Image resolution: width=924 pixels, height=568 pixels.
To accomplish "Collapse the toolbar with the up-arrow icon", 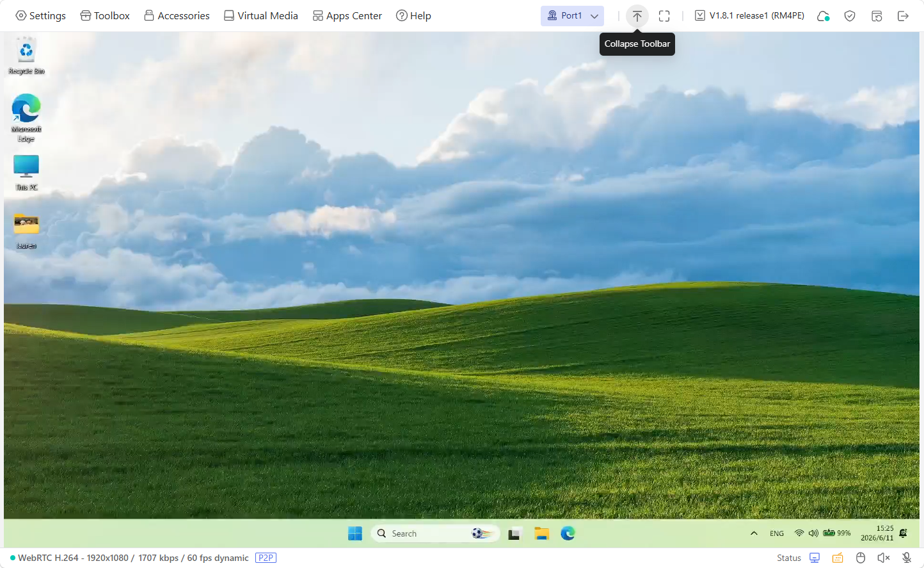I will (x=637, y=16).
